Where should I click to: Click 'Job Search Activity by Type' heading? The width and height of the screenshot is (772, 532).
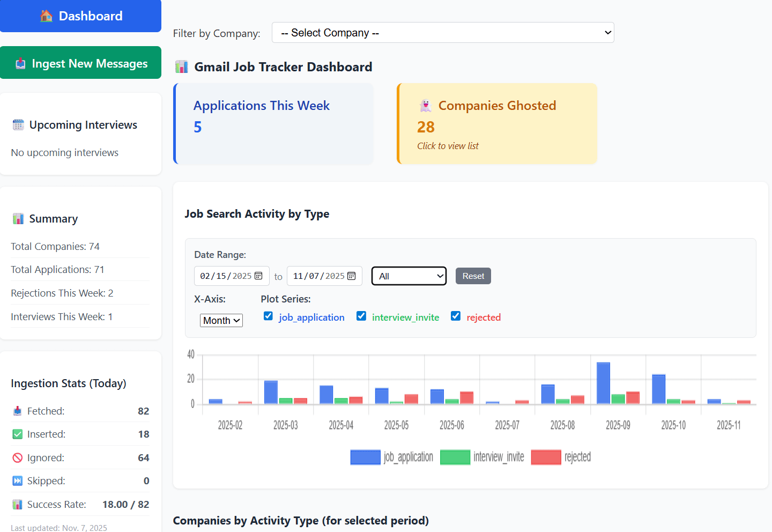257,214
